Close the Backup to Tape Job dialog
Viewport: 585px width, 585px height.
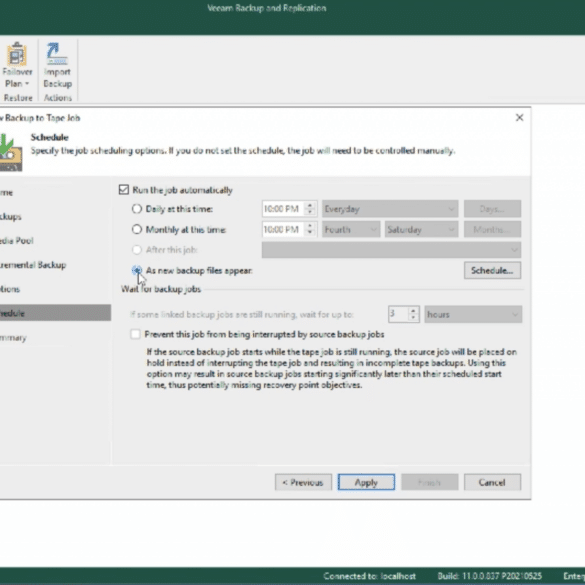(x=519, y=118)
